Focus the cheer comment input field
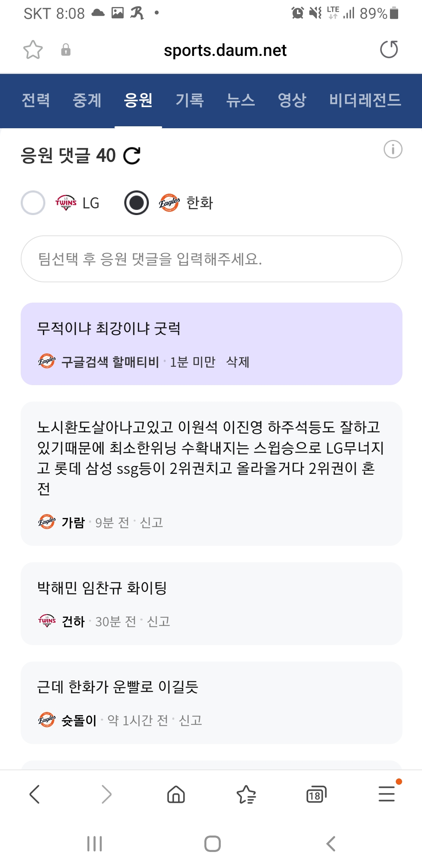 point(211,259)
